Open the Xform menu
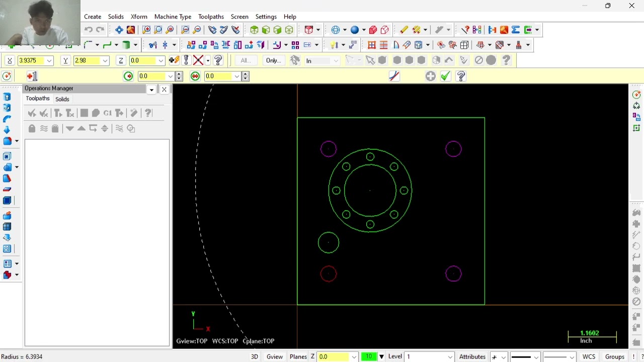This screenshot has height=362, width=644. pyautogui.click(x=139, y=17)
